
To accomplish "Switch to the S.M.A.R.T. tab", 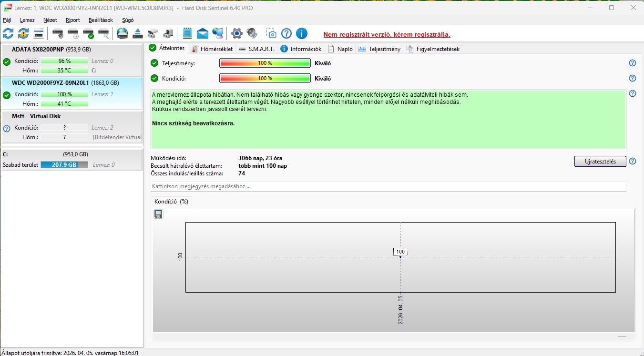I will pos(257,49).
